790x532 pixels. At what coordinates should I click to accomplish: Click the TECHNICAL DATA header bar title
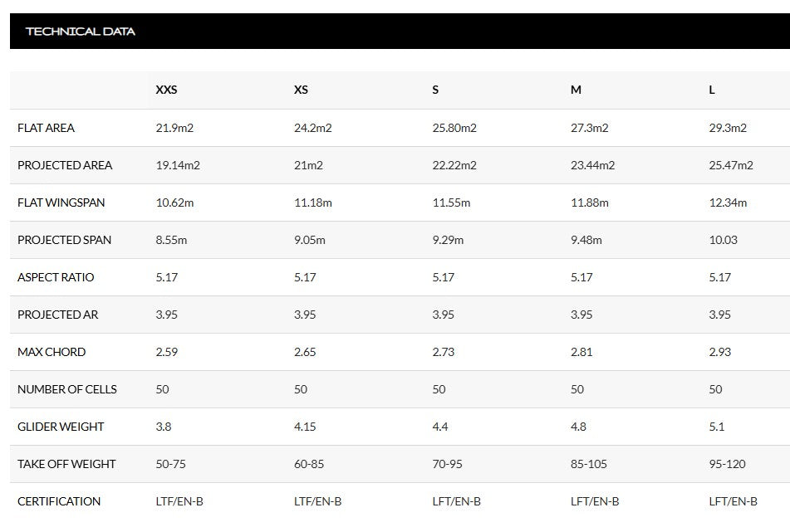pyautogui.click(x=81, y=32)
